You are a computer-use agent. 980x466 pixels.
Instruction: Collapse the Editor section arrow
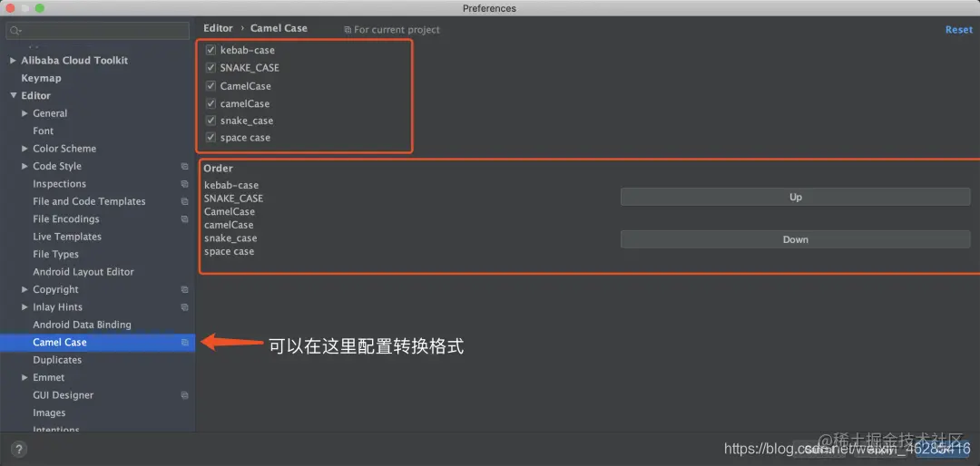point(13,95)
